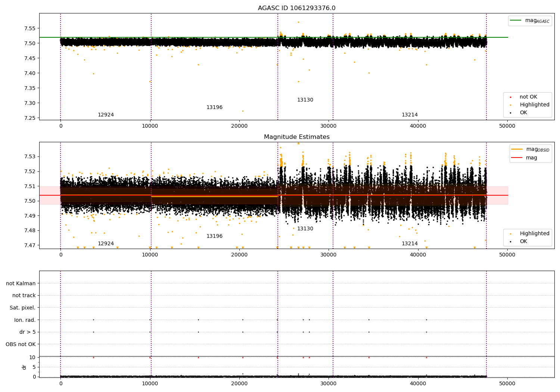The image size is (560, 392).
Task: Click OBSID label 13130 in the Magnitude Estimates plot
Action: (x=305, y=229)
